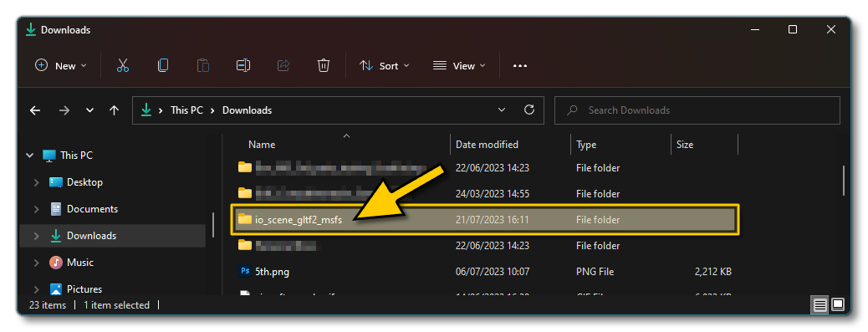The image size is (868, 332).
Task: Expand the address bar history dropdown
Action: coord(502,110)
